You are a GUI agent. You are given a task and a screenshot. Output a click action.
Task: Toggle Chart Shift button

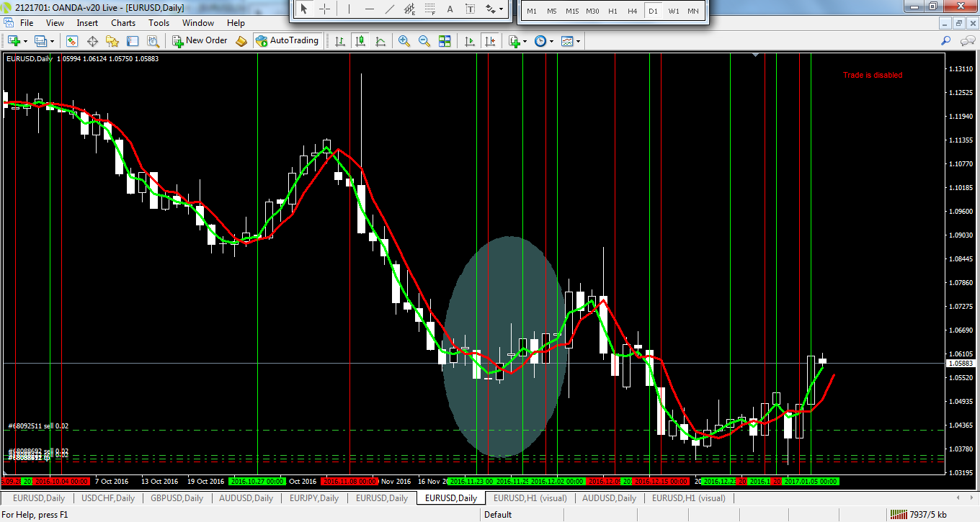coord(490,41)
